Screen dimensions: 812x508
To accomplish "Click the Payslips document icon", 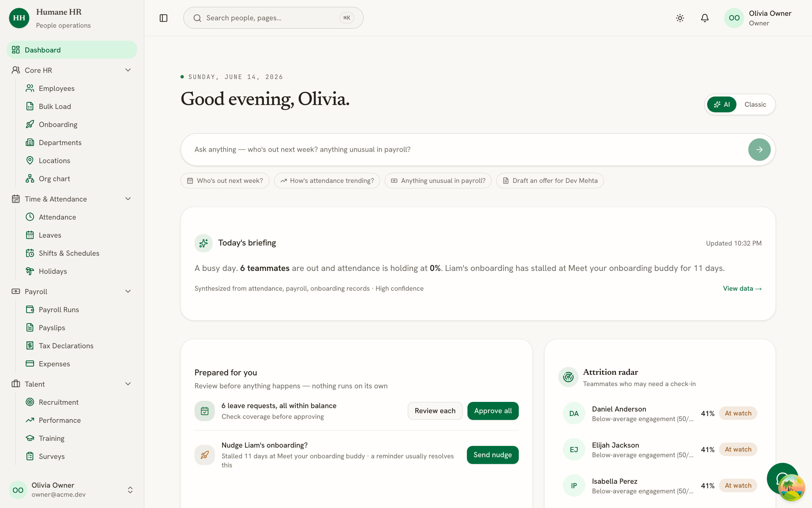I will [30, 327].
